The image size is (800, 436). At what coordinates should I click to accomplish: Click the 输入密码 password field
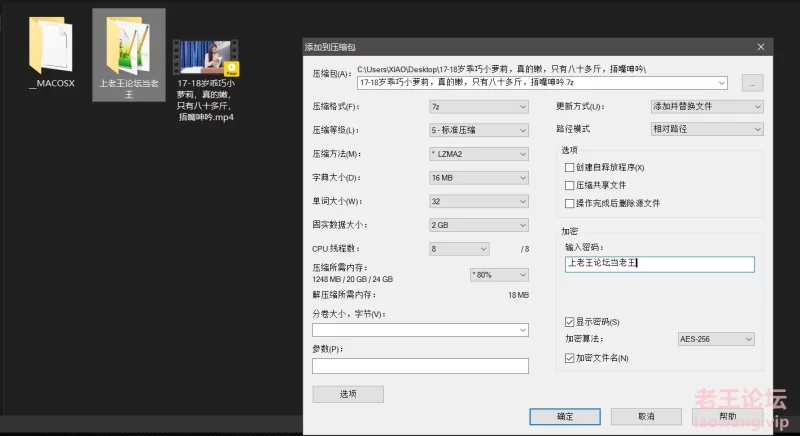pos(660,264)
